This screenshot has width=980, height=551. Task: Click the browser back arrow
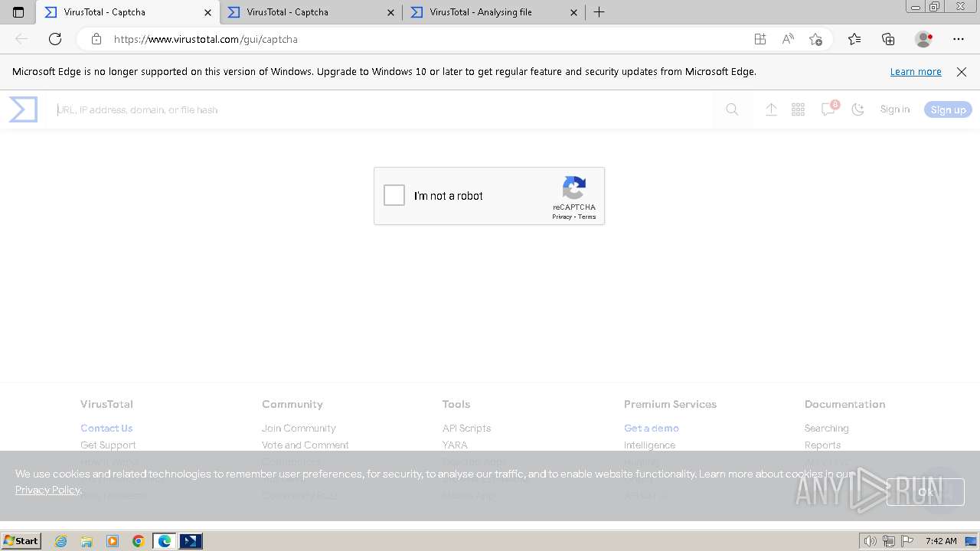21,39
